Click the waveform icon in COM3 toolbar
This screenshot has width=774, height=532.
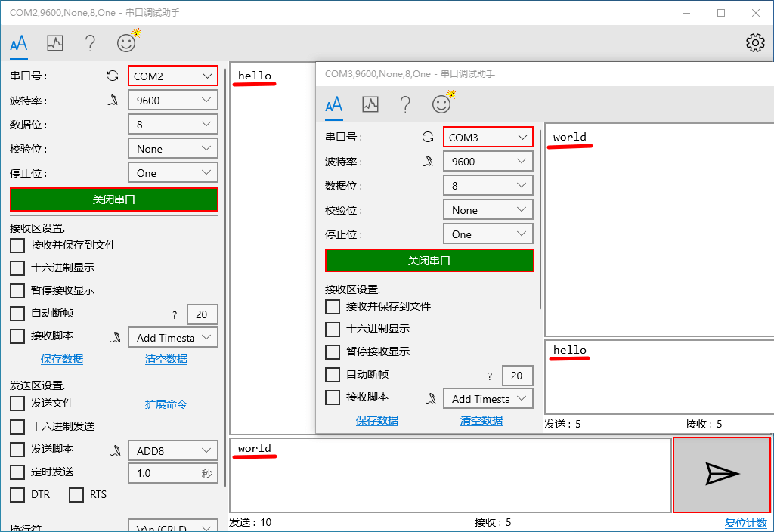[369, 104]
